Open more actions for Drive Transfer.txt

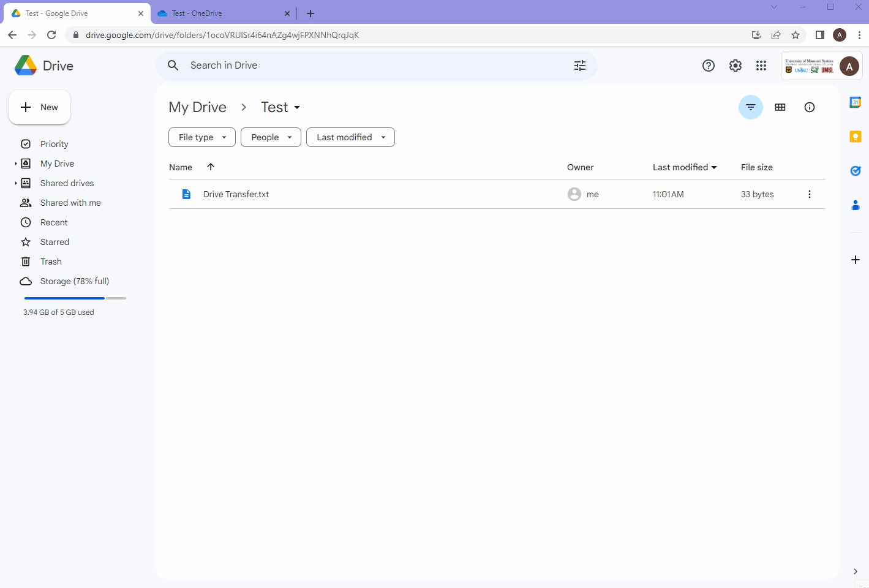coord(809,194)
